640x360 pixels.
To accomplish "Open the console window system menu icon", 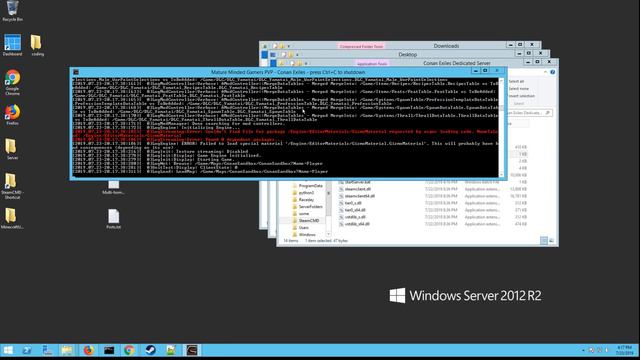I will [76, 72].
